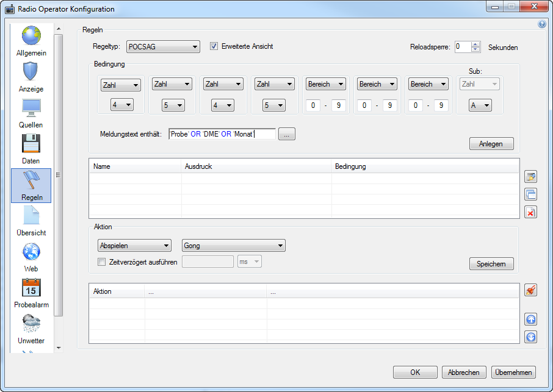Open the Quellen monitor section
The height and width of the screenshot is (392, 553).
31,113
